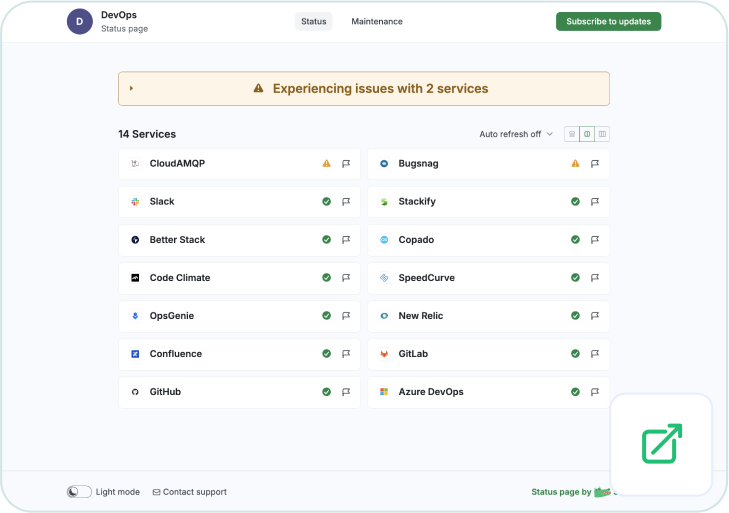Image resolution: width=729 pixels, height=513 pixels.
Task: Open the GitLab service name
Action: (413, 354)
